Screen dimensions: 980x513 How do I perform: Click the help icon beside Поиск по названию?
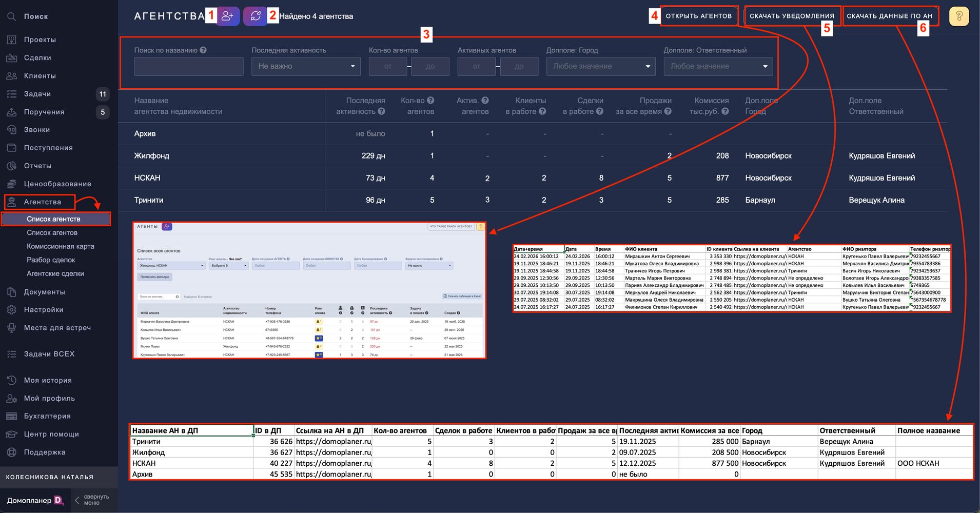tap(203, 50)
